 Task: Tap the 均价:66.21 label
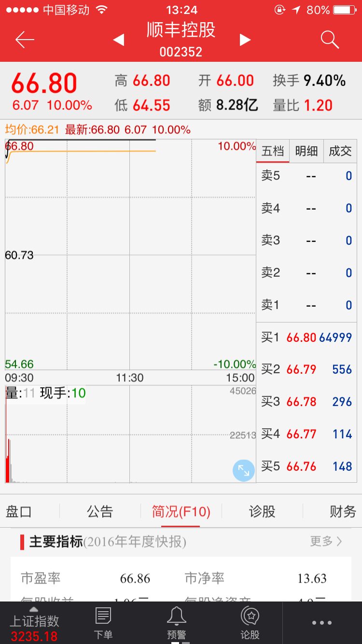32,130
